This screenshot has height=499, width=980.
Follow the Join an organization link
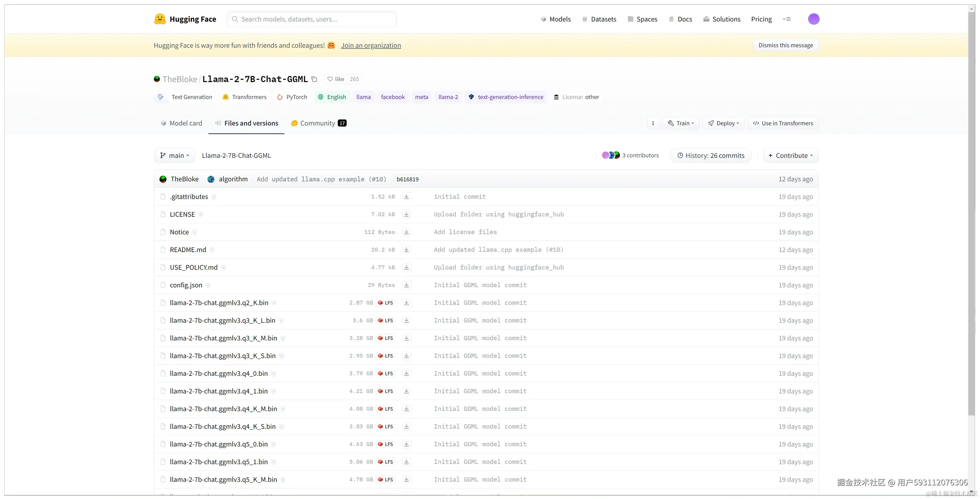(371, 45)
